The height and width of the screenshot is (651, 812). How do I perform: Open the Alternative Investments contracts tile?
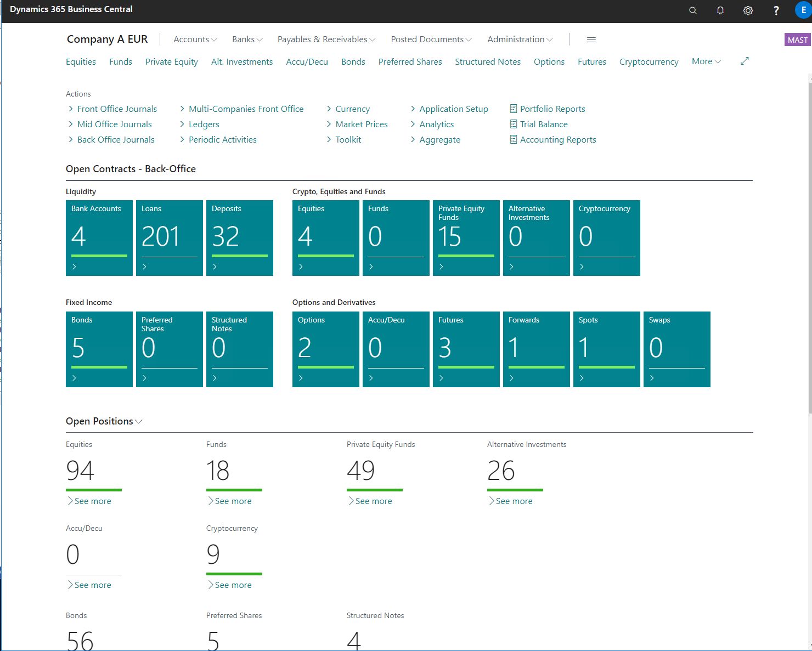[537, 238]
